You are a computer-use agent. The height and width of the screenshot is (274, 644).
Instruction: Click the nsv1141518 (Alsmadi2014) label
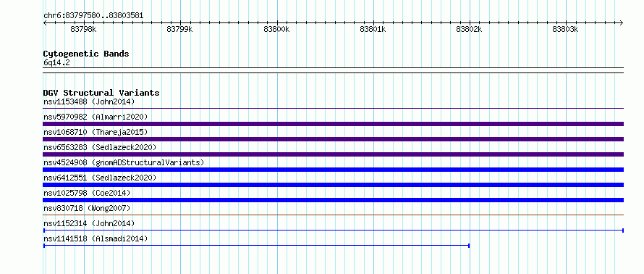point(96,238)
